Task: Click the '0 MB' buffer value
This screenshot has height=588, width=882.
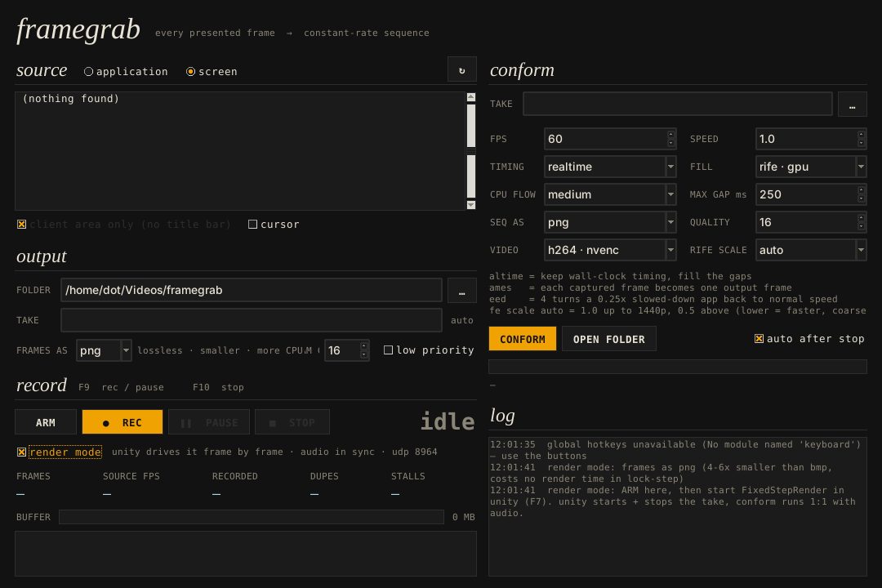Action: [x=464, y=517]
